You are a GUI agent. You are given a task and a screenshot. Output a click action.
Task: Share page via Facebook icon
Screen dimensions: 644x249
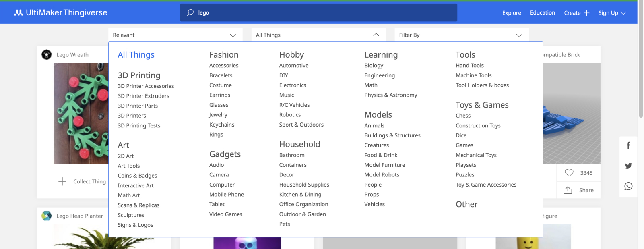click(628, 145)
